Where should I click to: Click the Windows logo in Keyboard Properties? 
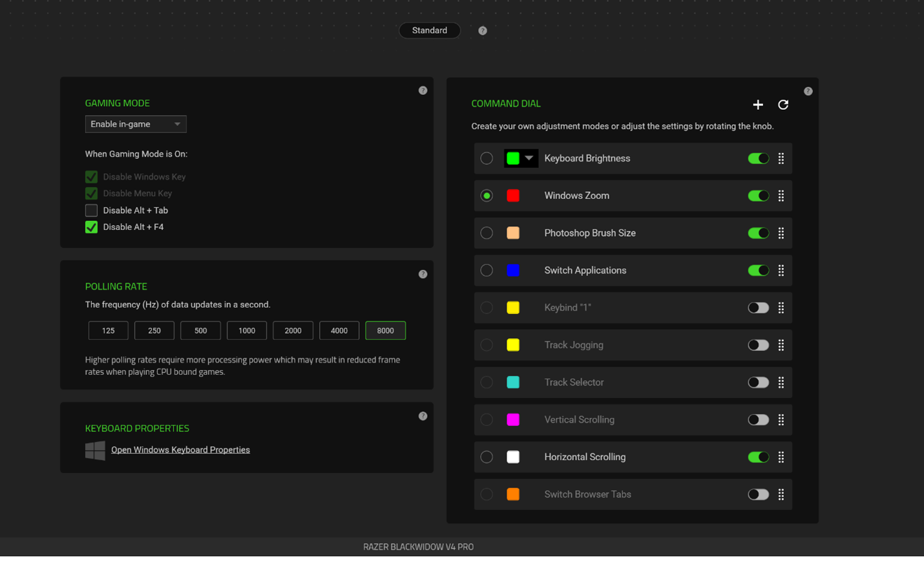click(95, 450)
